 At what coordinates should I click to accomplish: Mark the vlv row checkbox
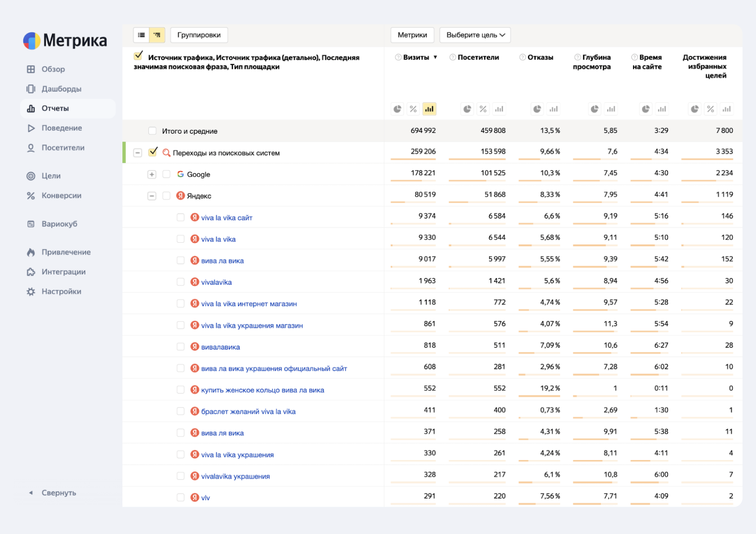pyautogui.click(x=180, y=497)
